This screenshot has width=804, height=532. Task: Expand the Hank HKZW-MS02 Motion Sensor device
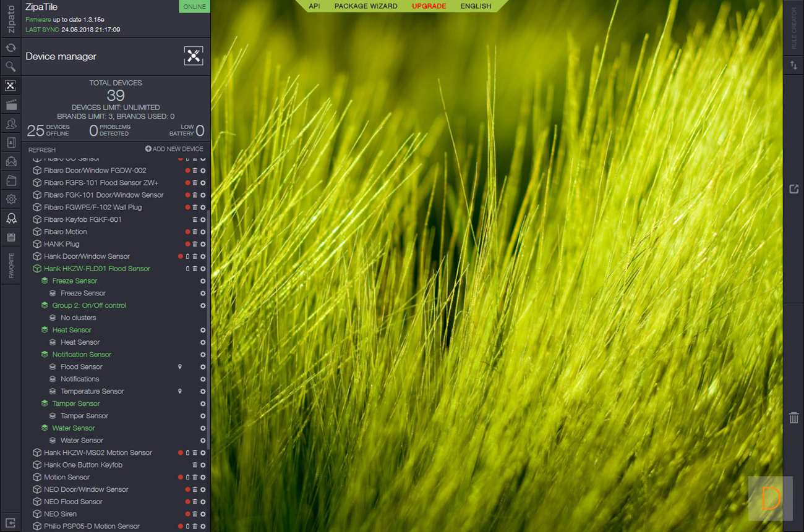point(37,453)
